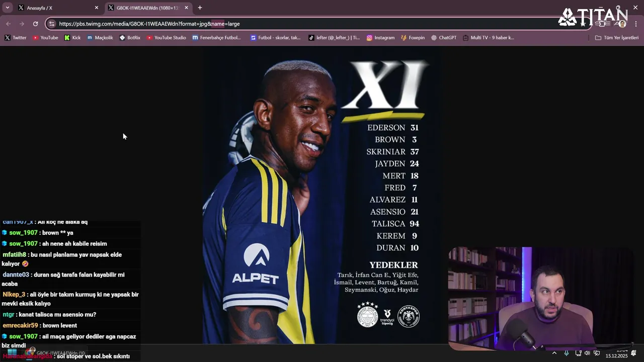This screenshot has height=362, width=644.
Task: Open the site information icon in address bar
Action: (51, 24)
